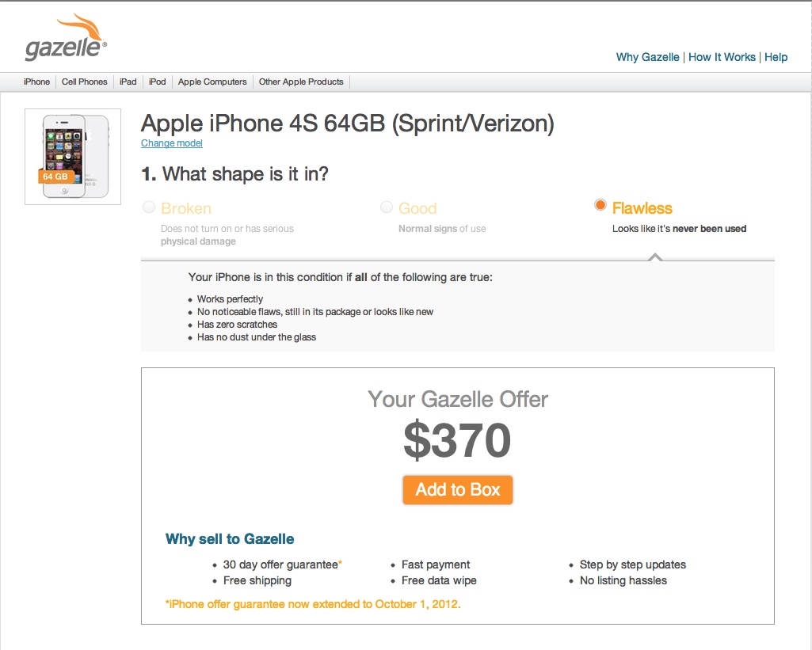The image size is (812, 650).
Task: Click the Broken condition label
Action: (186, 208)
